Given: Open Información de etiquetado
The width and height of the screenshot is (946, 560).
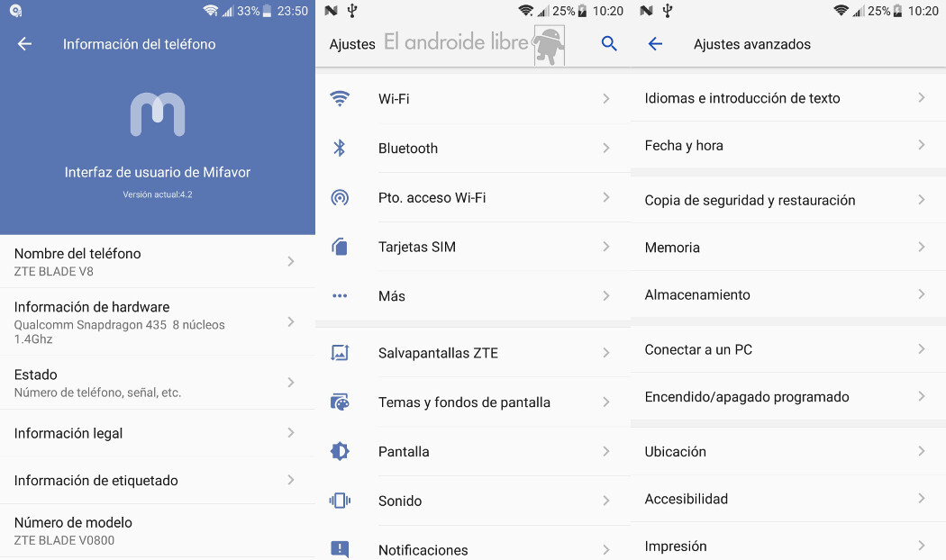Looking at the screenshot, I should [x=158, y=481].
